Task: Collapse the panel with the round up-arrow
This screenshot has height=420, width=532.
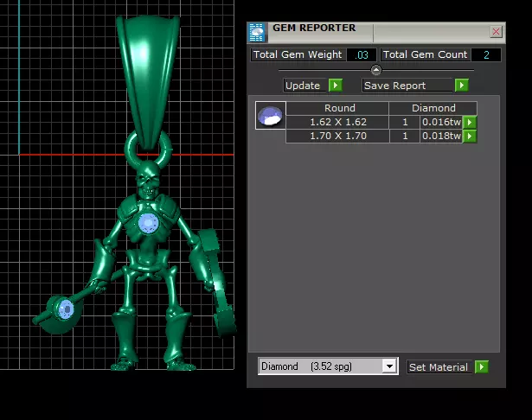Action: [x=376, y=70]
